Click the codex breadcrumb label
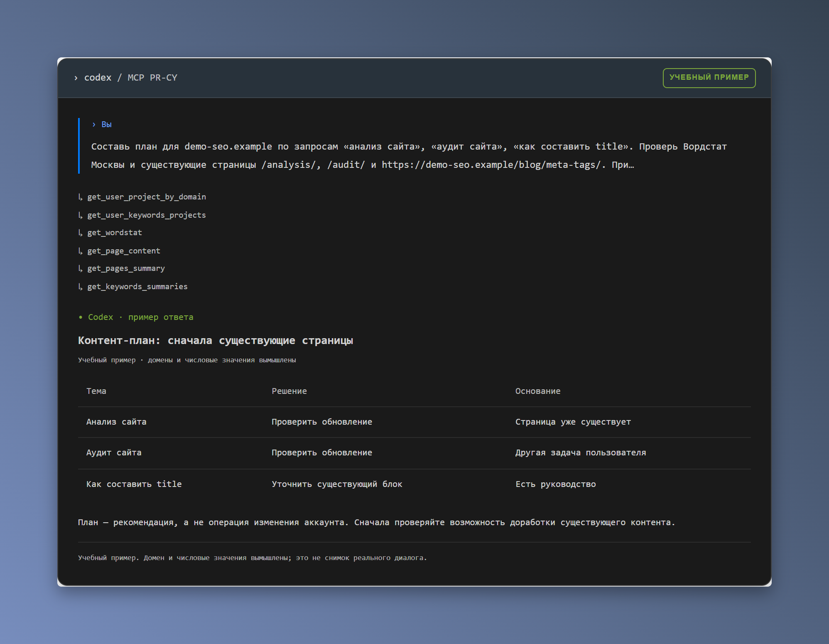The width and height of the screenshot is (829, 644). [x=98, y=78]
